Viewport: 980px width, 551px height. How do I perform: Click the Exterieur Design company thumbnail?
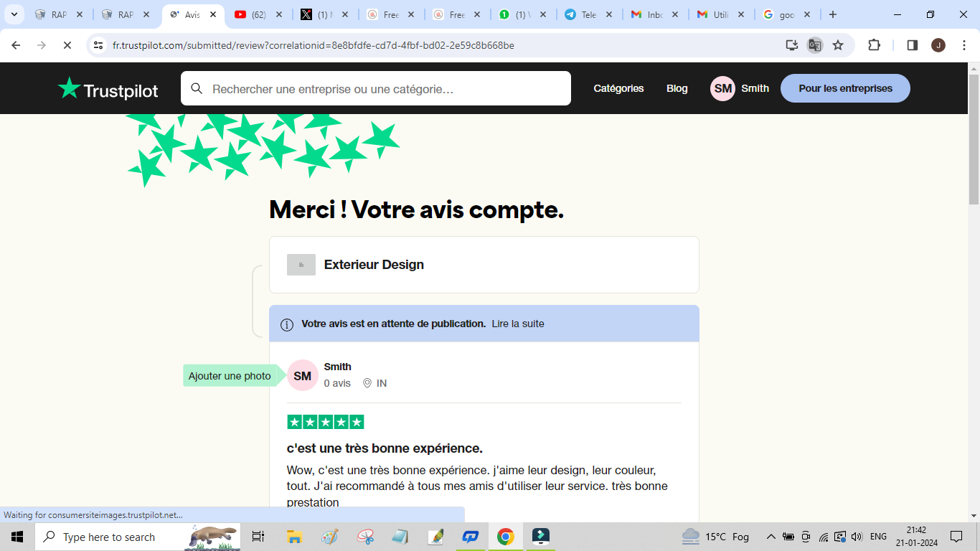point(301,265)
